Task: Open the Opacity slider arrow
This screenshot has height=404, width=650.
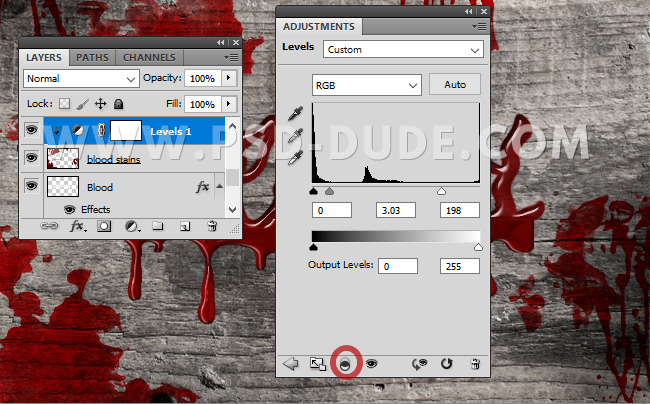Action: [x=229, y=78]
